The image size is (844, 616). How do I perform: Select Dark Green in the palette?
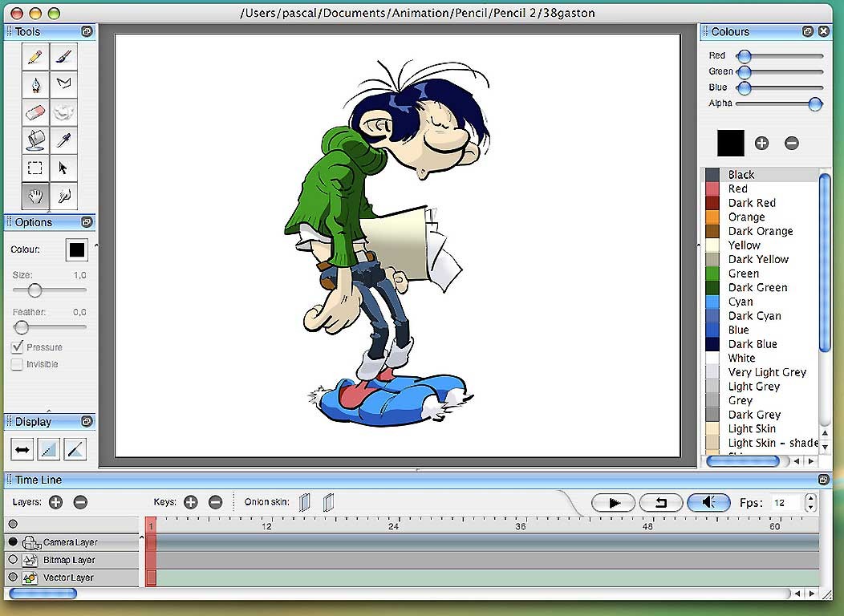click(x=761, y=287)
